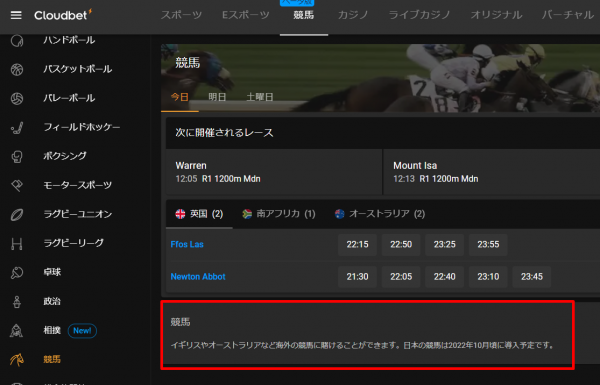Image resolution: width=600 pixels, height=385 pixels.
Task: Select the rugby league goalpost icon
Action: coord(17,243)
